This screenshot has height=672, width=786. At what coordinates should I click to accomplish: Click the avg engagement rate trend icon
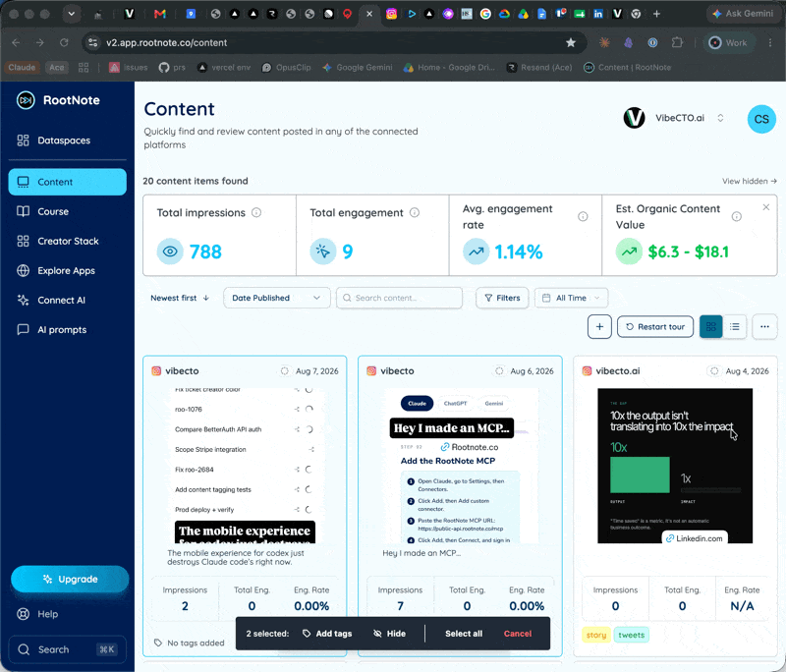coord(476,252)
